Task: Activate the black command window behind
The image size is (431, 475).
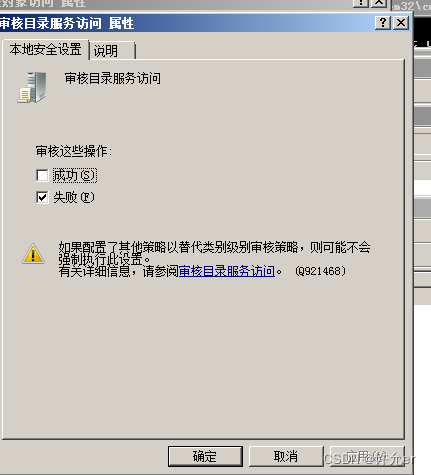Action: point(422,30)
